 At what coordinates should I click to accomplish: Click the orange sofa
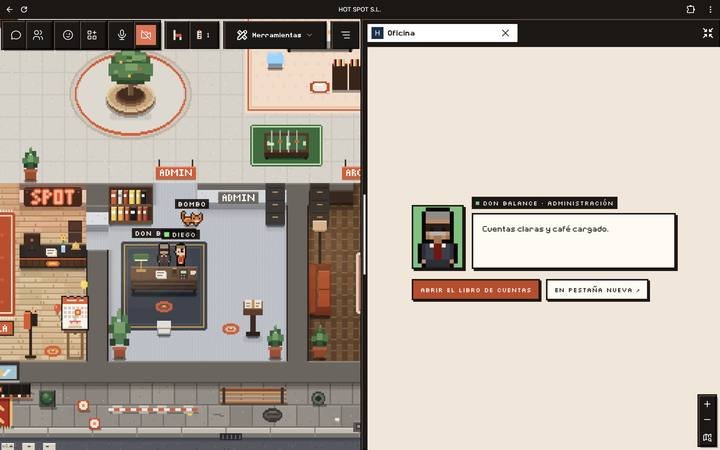pyautogui.click(x=320, y=290)
